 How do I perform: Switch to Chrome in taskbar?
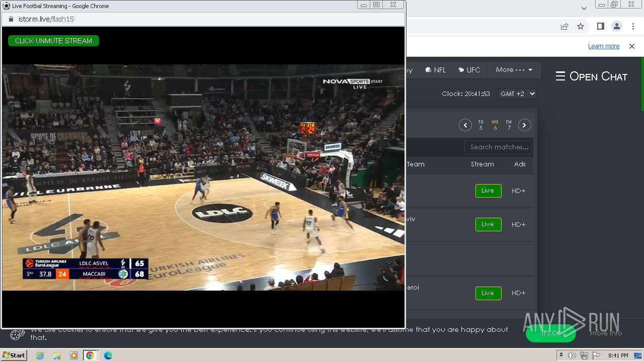pos(90,355)
